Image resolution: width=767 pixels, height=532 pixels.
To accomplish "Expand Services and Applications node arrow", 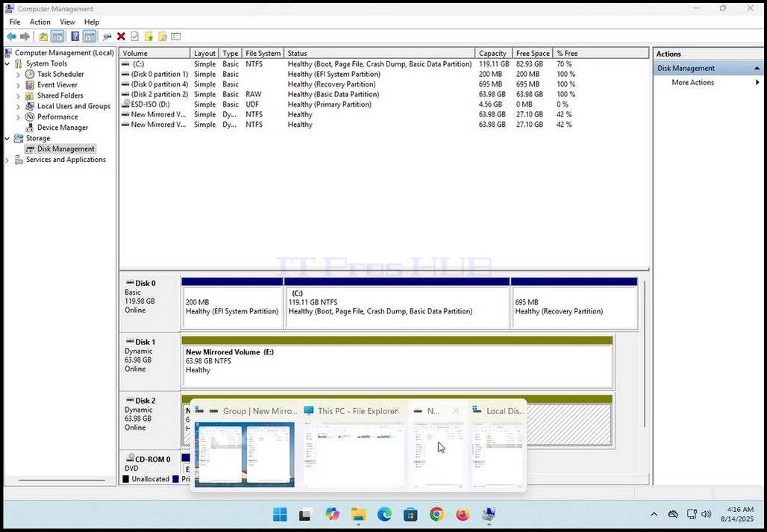I will [7, 160].
